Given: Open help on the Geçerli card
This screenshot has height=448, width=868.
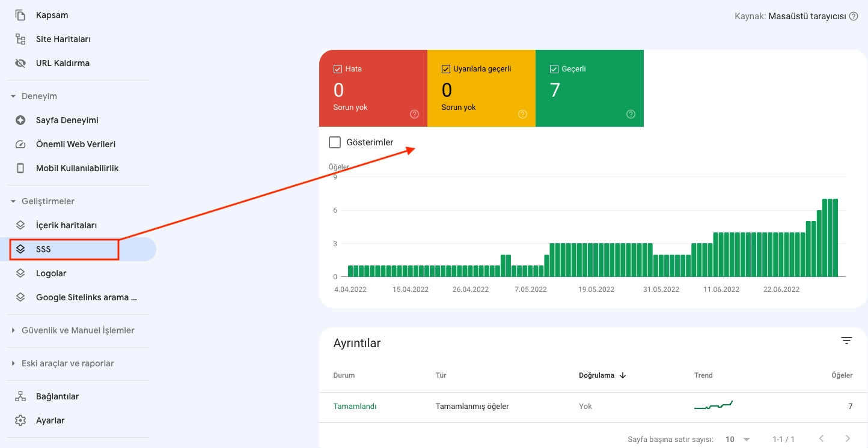Looking at the screenshot, I should click(x=631, y=114).
